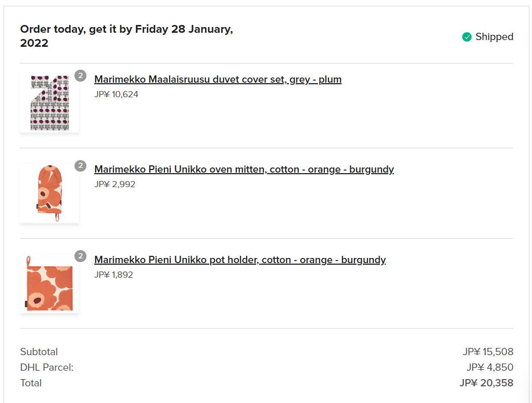The width and height of the screenshot is (532, 403).
Task: Click the quantity badge on the pot holder
Action: 80,256
